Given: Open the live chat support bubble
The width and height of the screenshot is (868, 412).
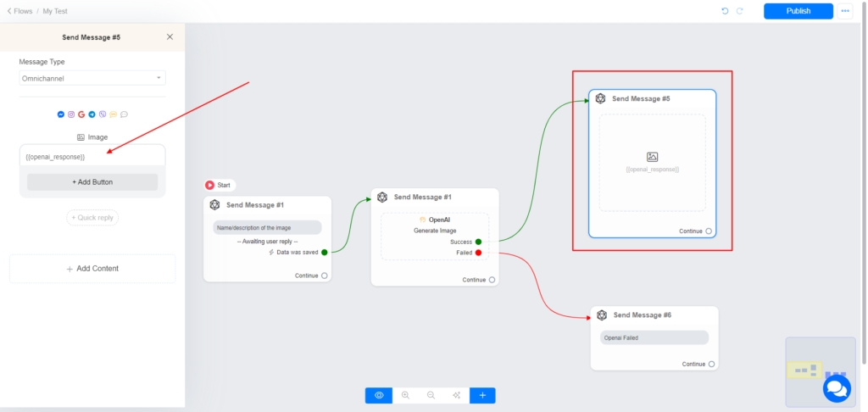Looking at the screenshot, I should [837, 388].
